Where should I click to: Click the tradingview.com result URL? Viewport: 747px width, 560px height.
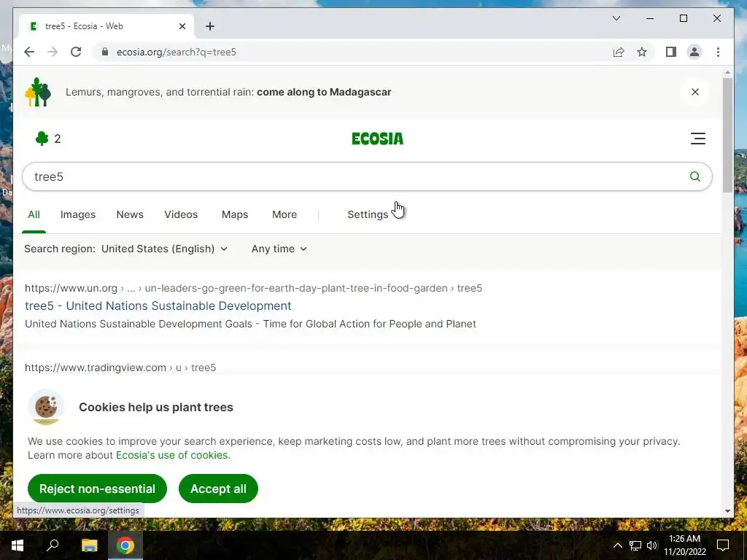[120, 367]
